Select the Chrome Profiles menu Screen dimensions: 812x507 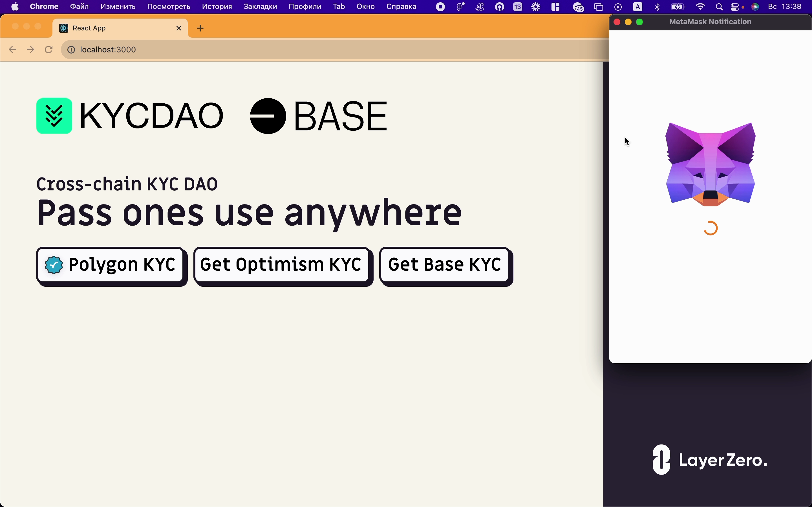(304, 6)
